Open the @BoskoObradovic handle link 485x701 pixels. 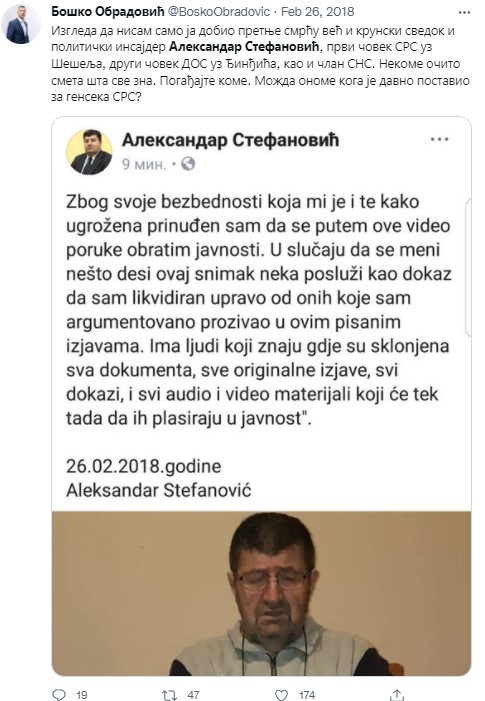pos(219,12)
